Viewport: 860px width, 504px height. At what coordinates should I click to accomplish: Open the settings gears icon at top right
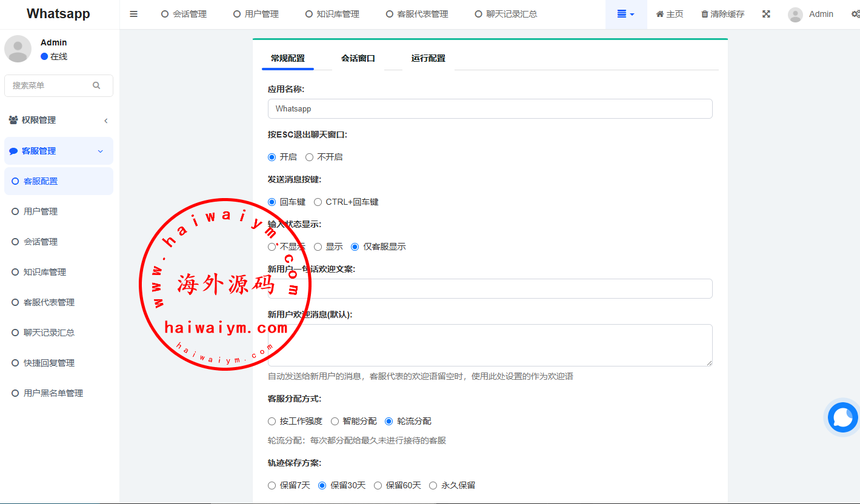tap(855, 14)
